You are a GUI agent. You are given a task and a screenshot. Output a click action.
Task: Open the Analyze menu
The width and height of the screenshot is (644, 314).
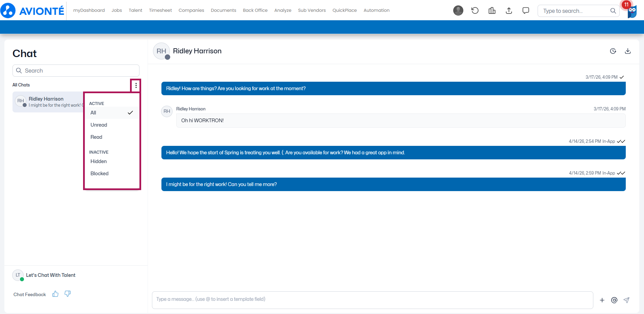pos(283,10)
